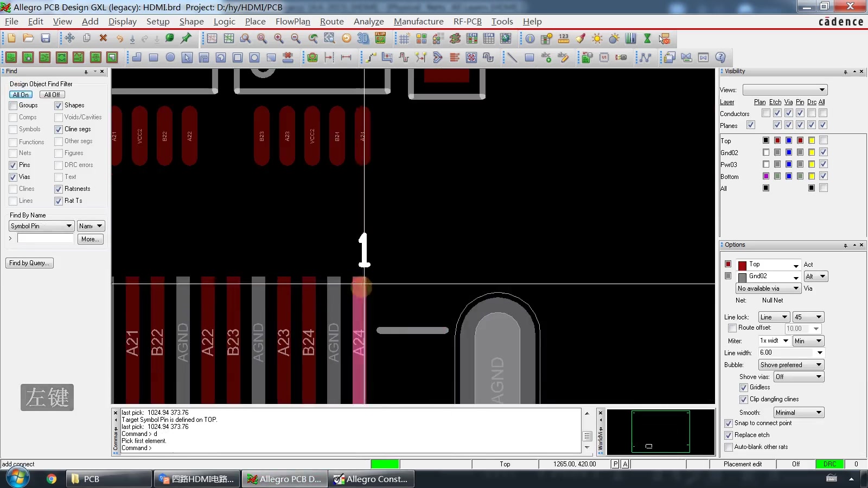Click the Add Text abc plus icon
Image resolution: width=868 pixels, height=488 pixels.
546,57
